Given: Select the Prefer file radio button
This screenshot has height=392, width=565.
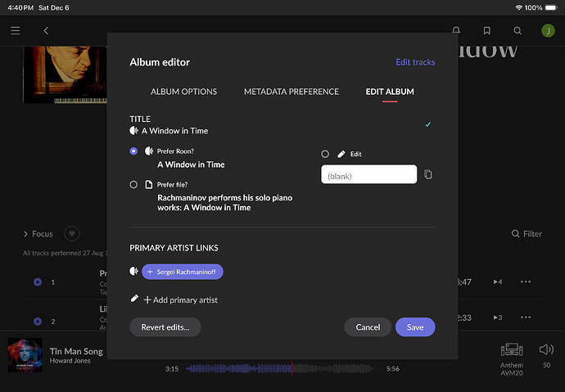Looking at the screenshot, I should [133, 185].
